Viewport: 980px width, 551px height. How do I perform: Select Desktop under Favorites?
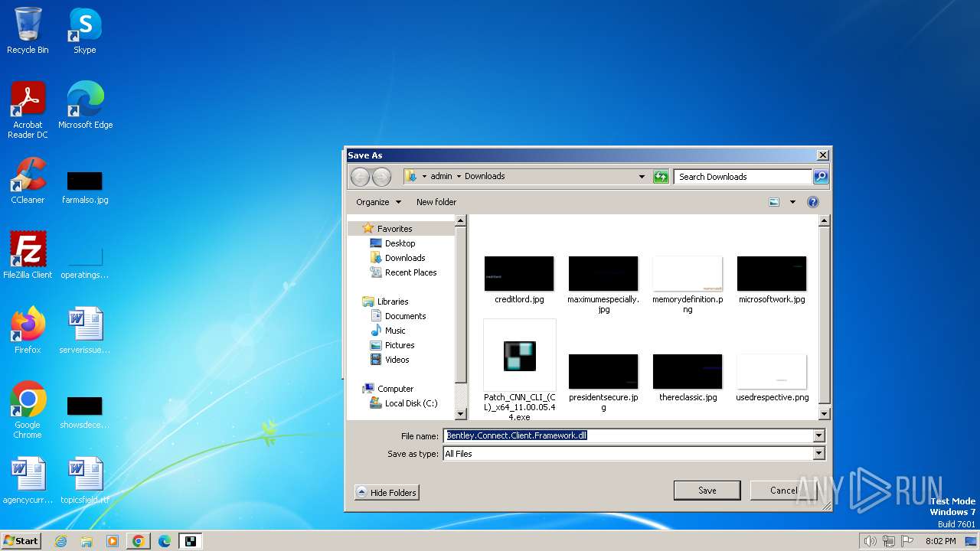tap(400, 243)
